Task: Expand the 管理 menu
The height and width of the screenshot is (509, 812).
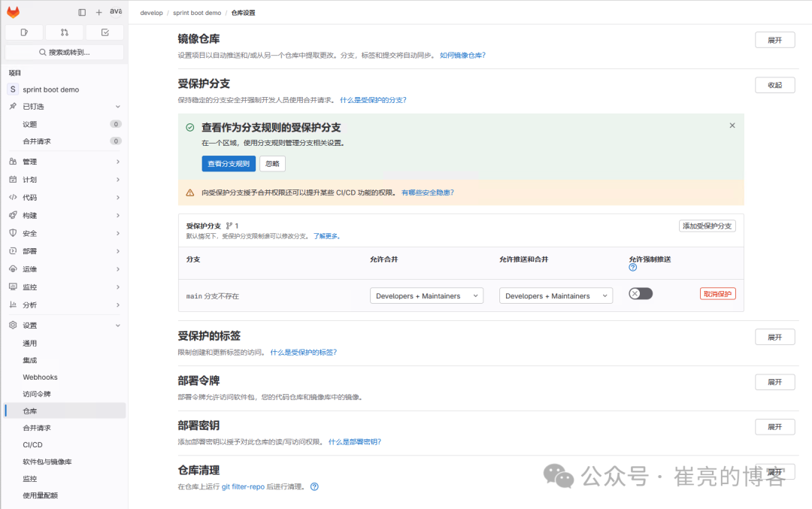Action: click(64, 162)
